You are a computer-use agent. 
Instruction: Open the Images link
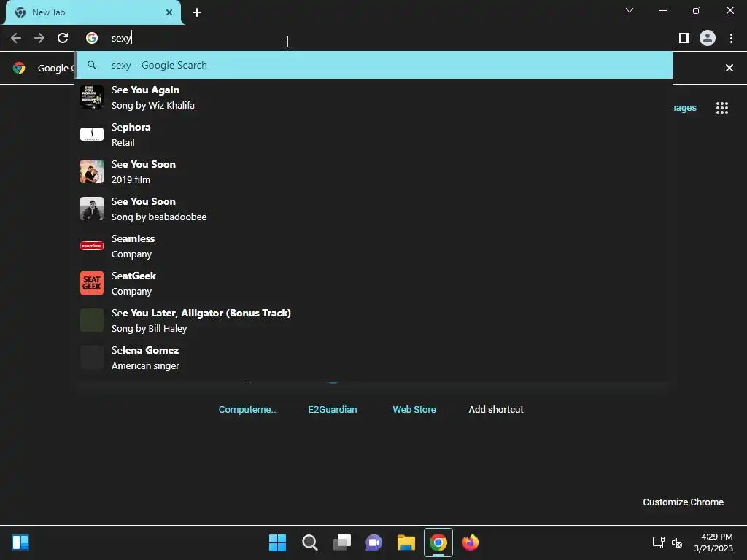pyautogui.click(x=684, y=108)
